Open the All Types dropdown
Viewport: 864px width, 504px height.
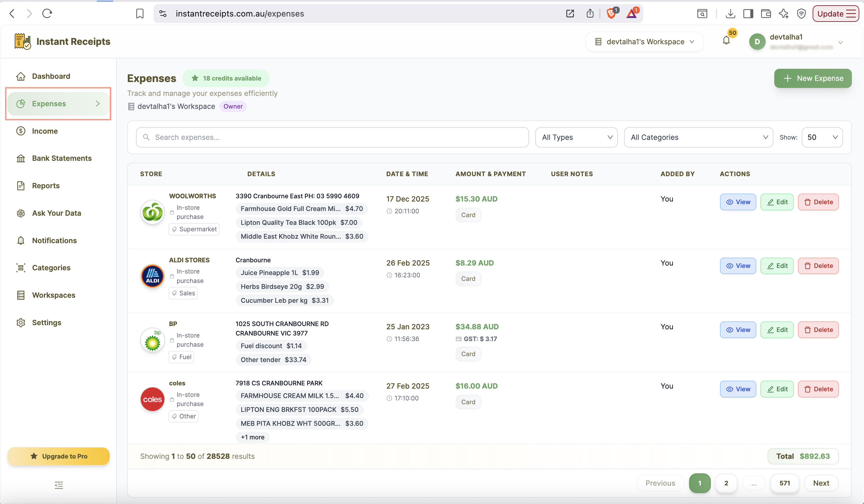tap(576, 138)
